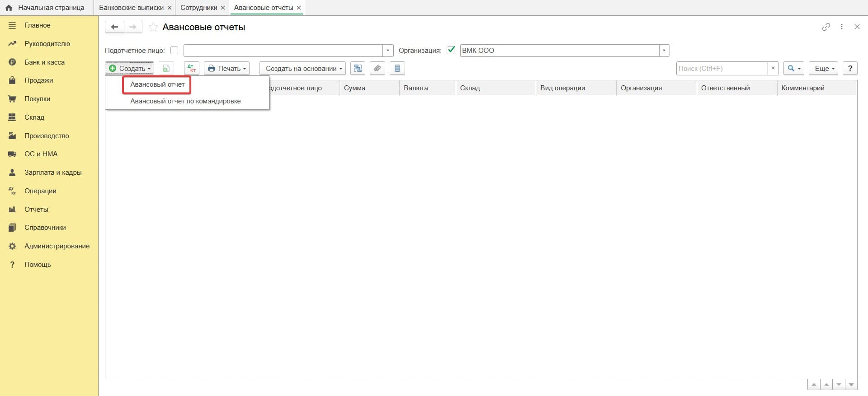This screenshot has height=396, width=868.
Task: Uncheck the Организация filter checkbox
Action: coord(451,50)
